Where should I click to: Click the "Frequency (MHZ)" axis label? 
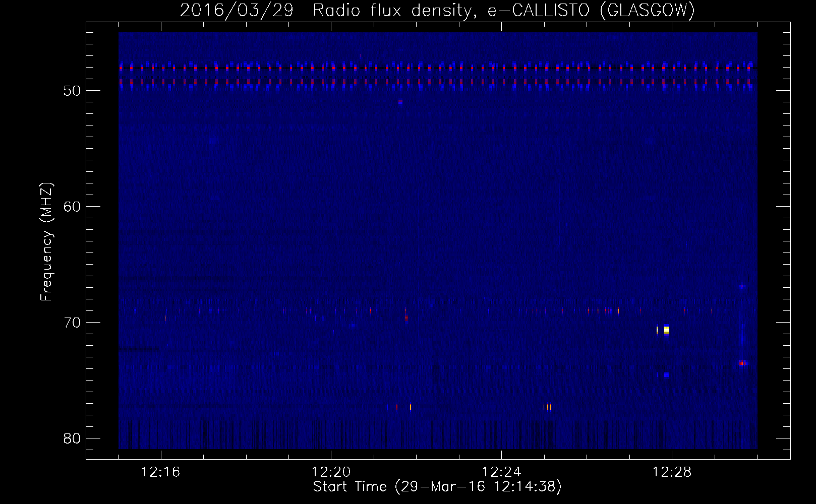pyautogui.click(x=46, y=242)
